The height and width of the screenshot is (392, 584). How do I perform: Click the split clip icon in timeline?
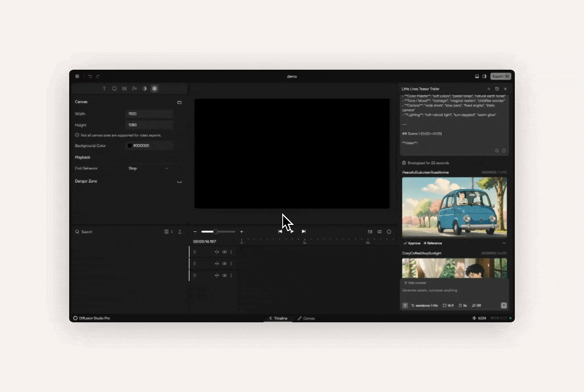[380, 231]
